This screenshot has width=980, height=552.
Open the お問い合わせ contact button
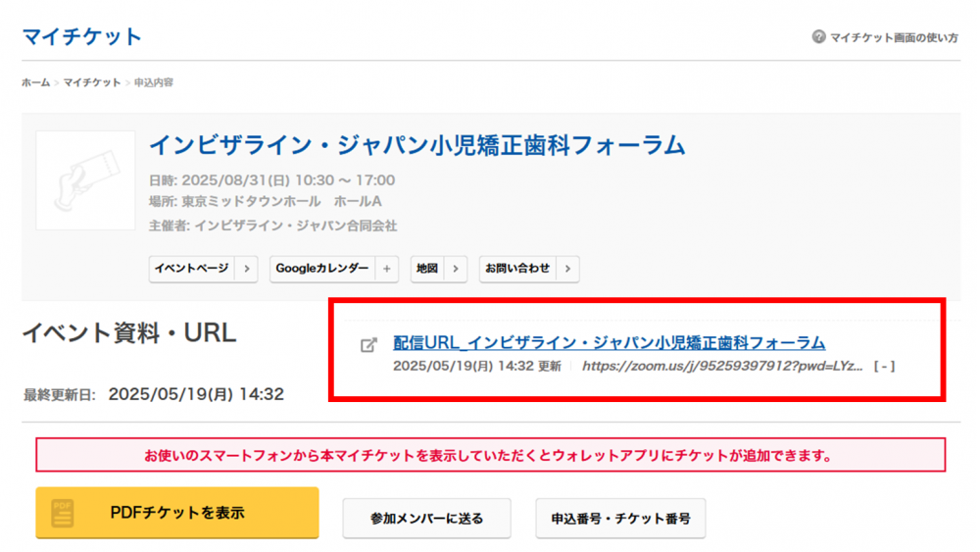coord(517,269)
